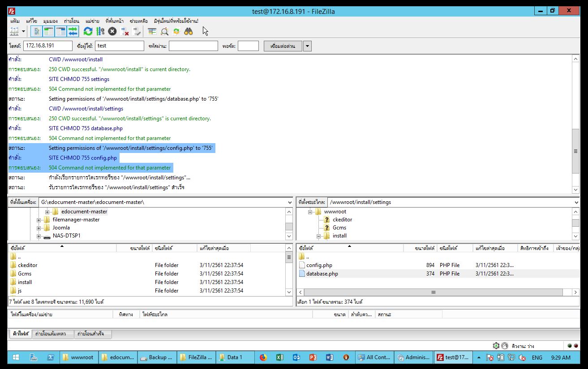Toggle message log display
This screenshot has height=369, width=588.
[x=37, y=31]
